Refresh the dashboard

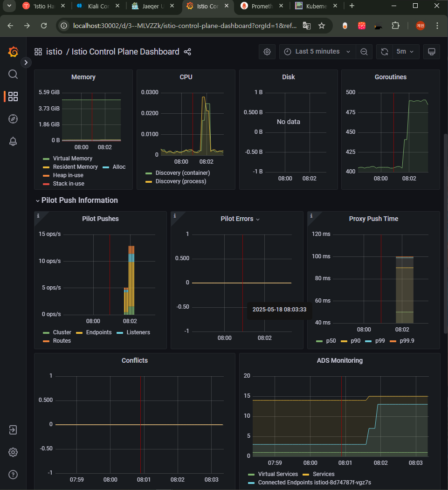click(x=385, y=52)
